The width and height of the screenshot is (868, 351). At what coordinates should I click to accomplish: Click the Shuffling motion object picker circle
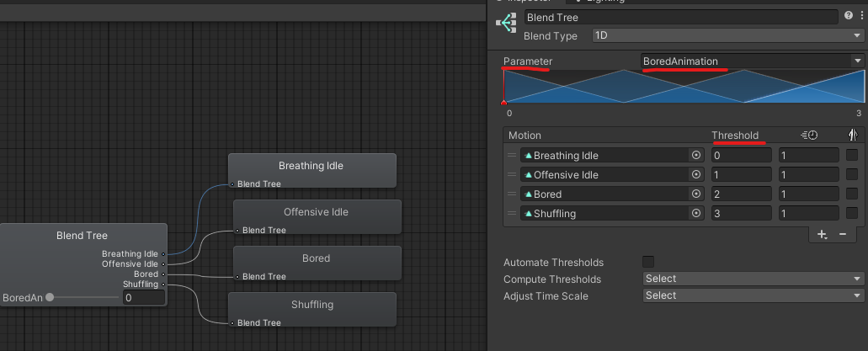(x=696, y=213)
